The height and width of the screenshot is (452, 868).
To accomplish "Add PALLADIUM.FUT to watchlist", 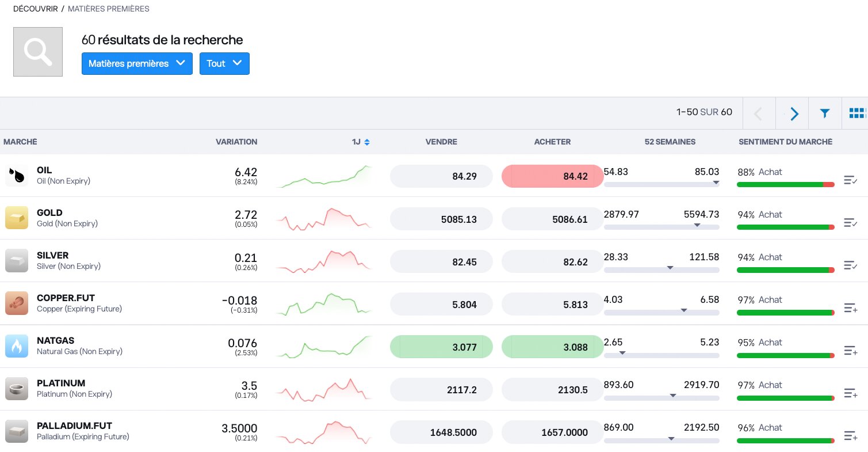I will pyautogui.click(x=850, y=436).
